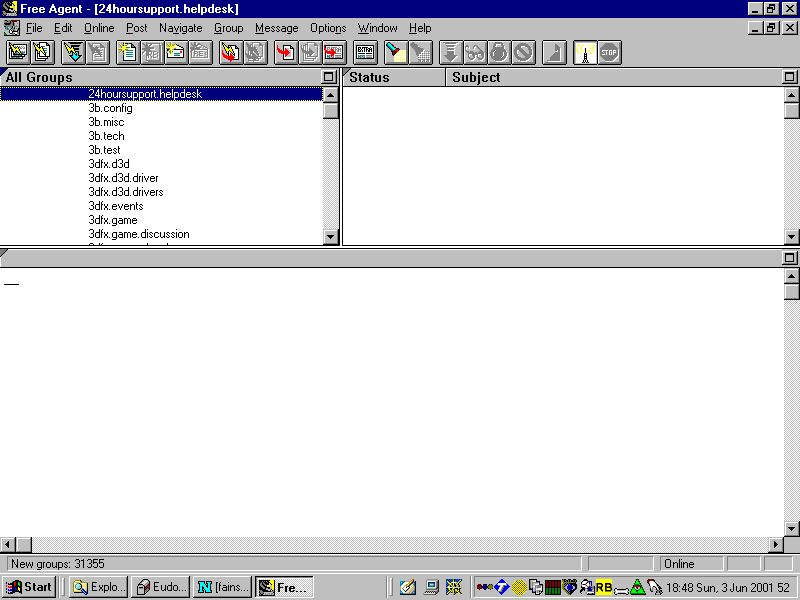Toggle online mode with the tower icon
The height and width of the screenshot is (600, 800).
pos(586,52)
